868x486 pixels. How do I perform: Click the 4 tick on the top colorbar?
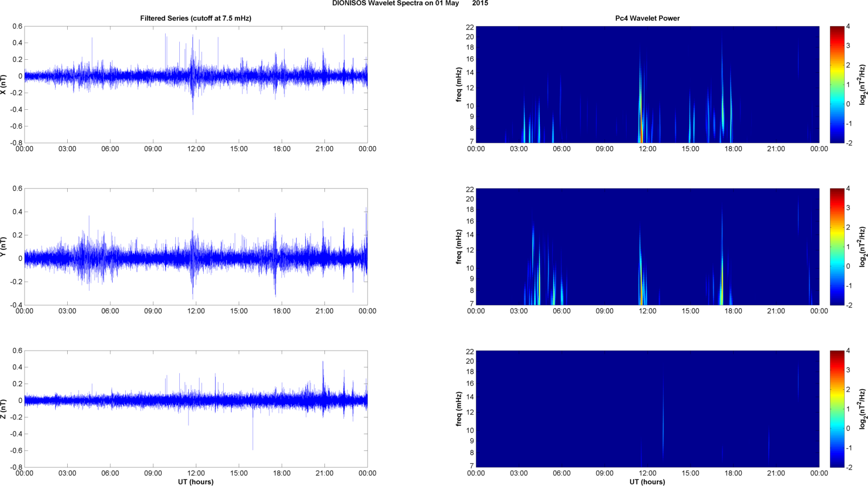(x=849, y=27)
